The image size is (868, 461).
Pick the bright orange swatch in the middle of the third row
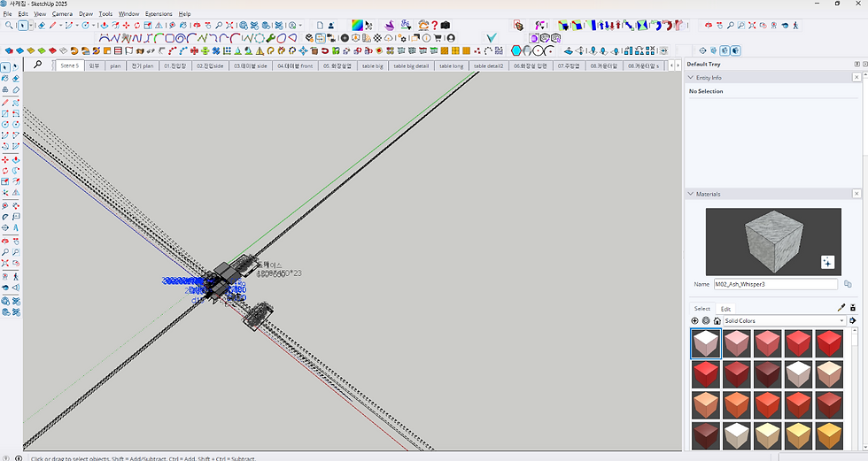coord(767,404)
